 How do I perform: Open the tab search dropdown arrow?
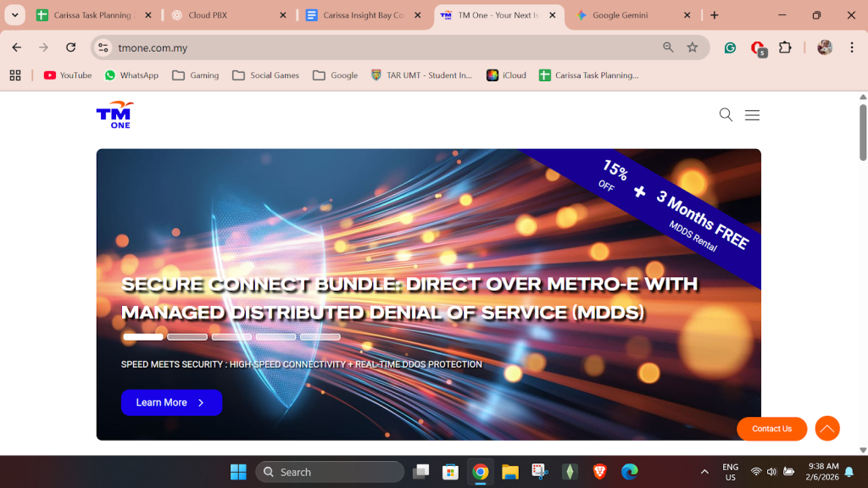[15, 15]
